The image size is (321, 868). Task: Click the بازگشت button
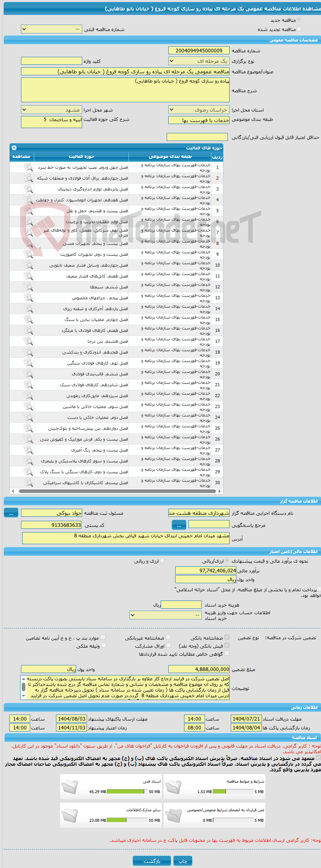[x=152, y=861]
